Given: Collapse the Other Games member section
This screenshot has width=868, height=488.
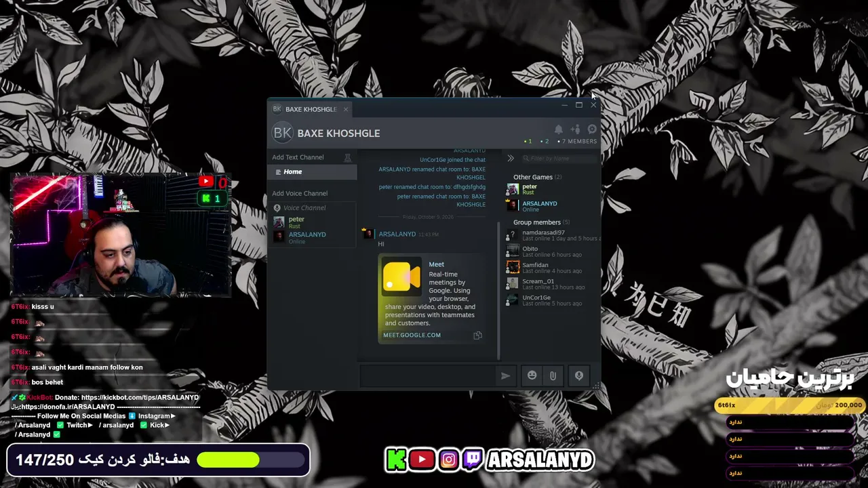Looking at the screenshot, I should coord(537,177).
